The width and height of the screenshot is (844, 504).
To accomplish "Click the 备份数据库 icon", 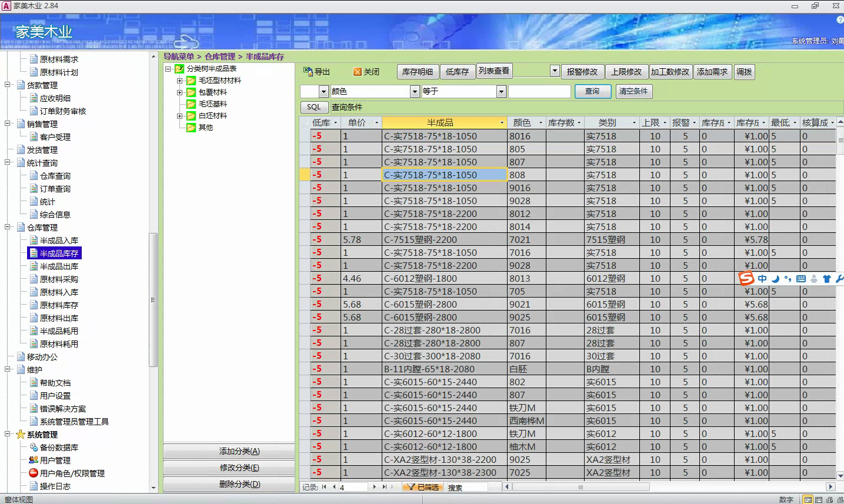I will pos(34,447).
